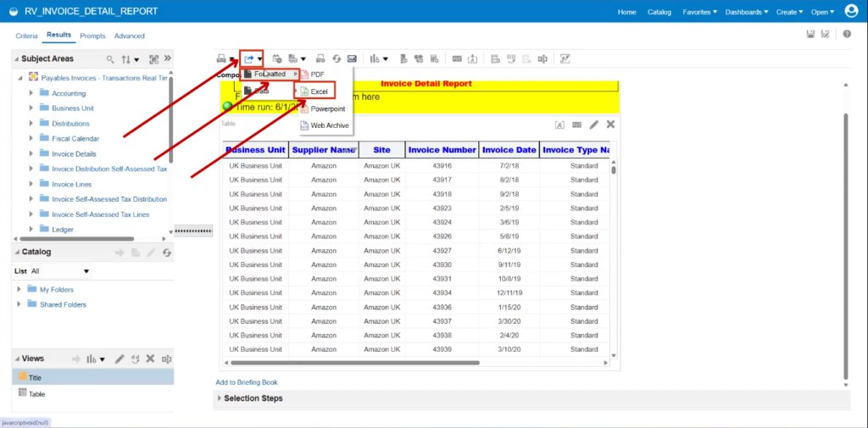Expand the Invoice Lines folder
This screenshot has height=428, width=868.
pos(31,184)
